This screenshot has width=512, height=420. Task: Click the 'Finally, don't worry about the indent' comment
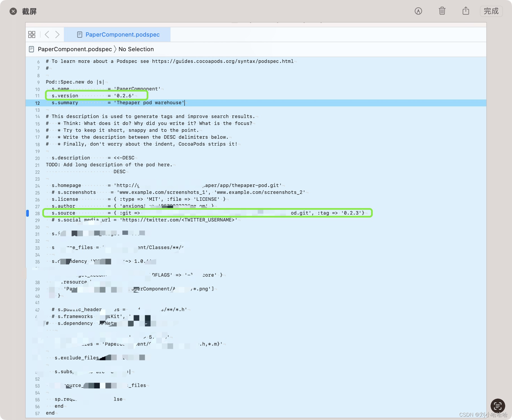[142, 144]
